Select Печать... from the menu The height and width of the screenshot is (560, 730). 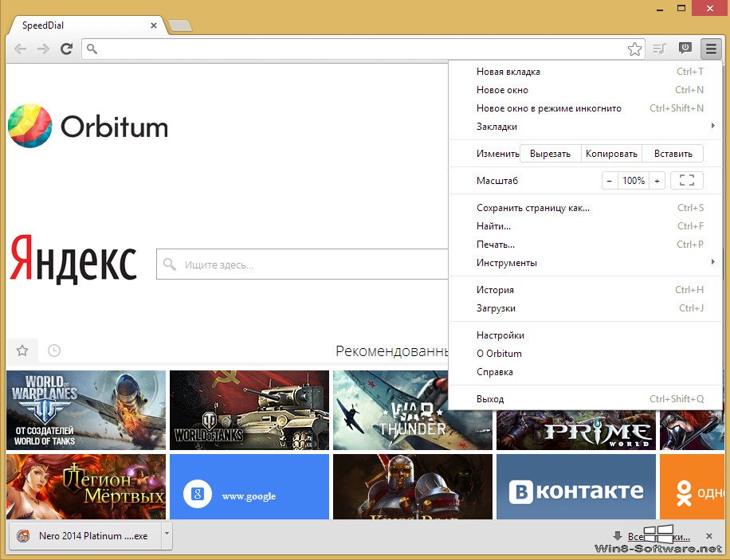pyautogui.click(x=585, y=245)
